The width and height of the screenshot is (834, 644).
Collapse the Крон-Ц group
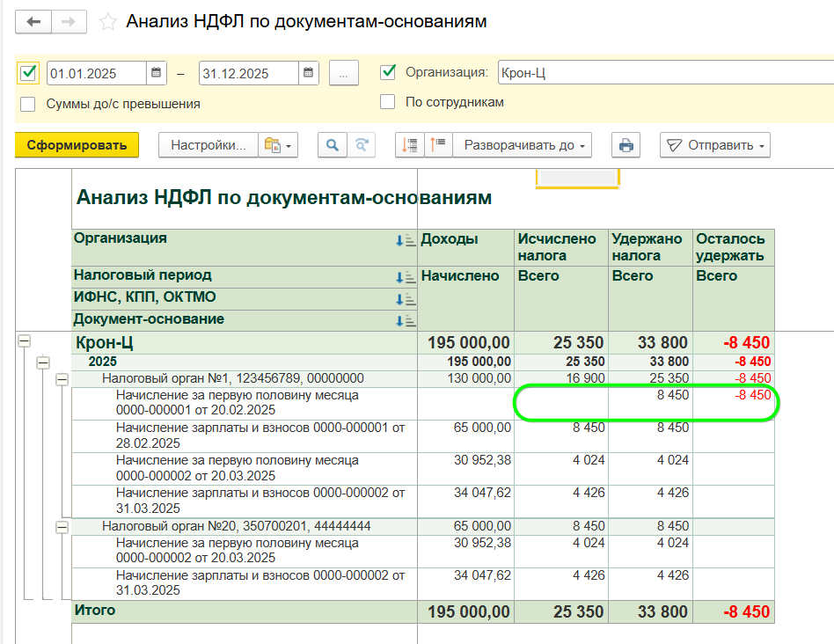(24, 340)
